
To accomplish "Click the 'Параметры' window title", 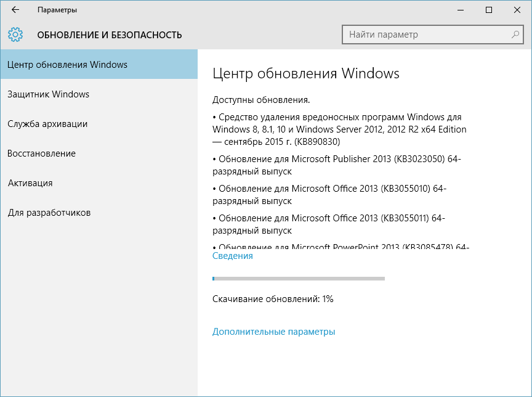I will click(57, 10).
